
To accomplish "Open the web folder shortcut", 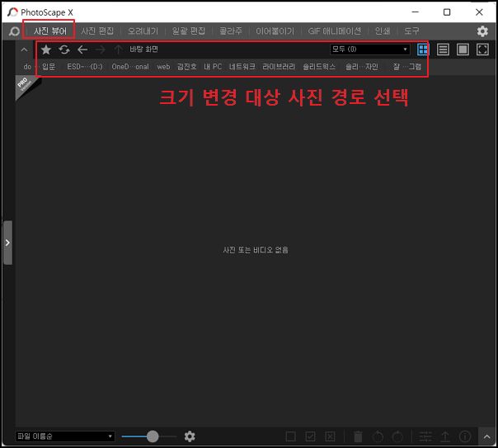I will pyautogui.click(x=163, y=67).
